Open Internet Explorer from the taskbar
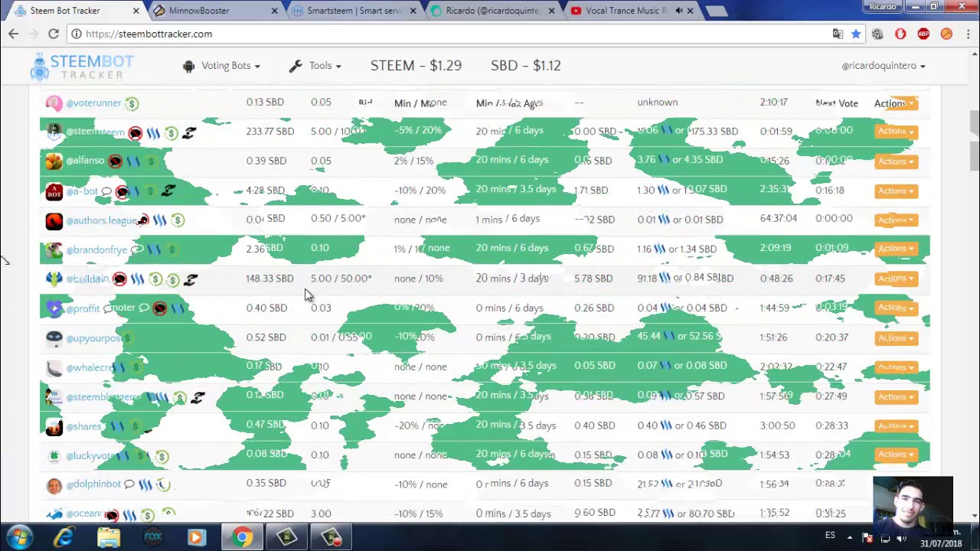 click(x=64, y=538)
